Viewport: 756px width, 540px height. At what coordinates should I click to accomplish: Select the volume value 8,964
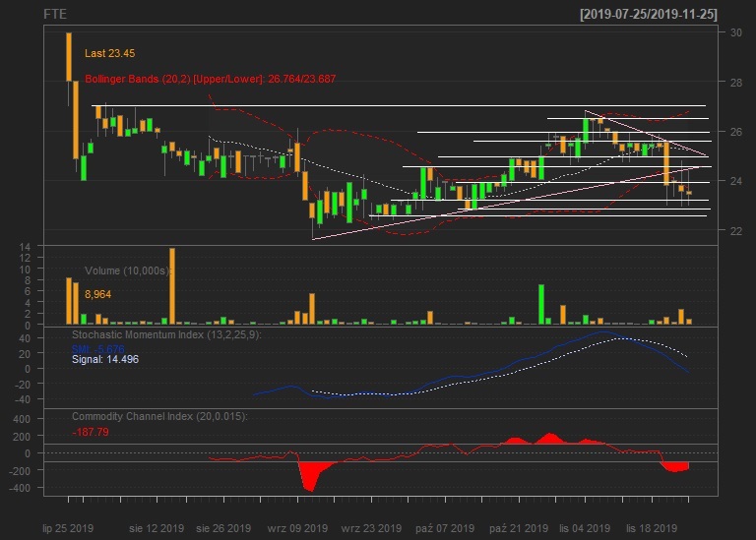(x=97, y=294)
